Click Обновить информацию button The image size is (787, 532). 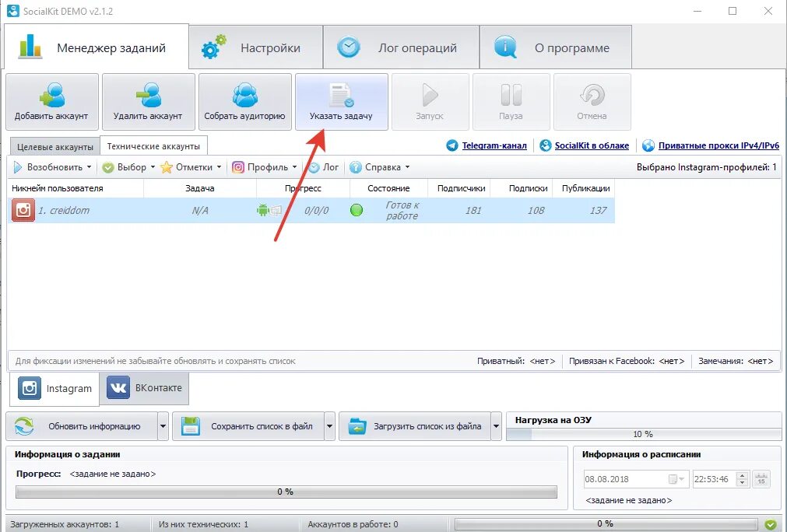pyautogui.click(x=82, y=426)
